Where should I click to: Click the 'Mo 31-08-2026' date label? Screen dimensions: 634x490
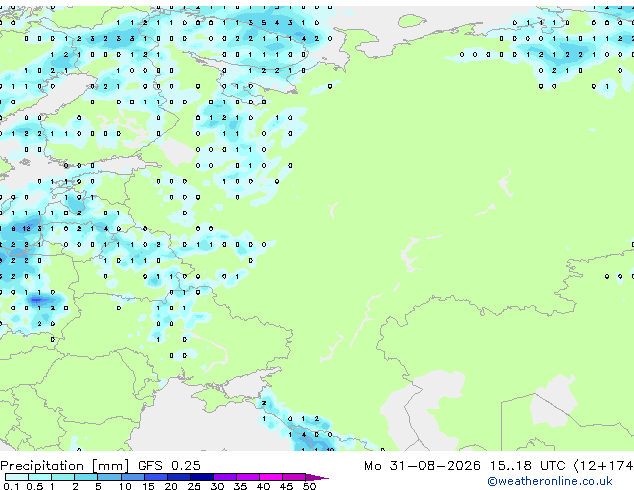pyautogui.click(x=422, y=466)
